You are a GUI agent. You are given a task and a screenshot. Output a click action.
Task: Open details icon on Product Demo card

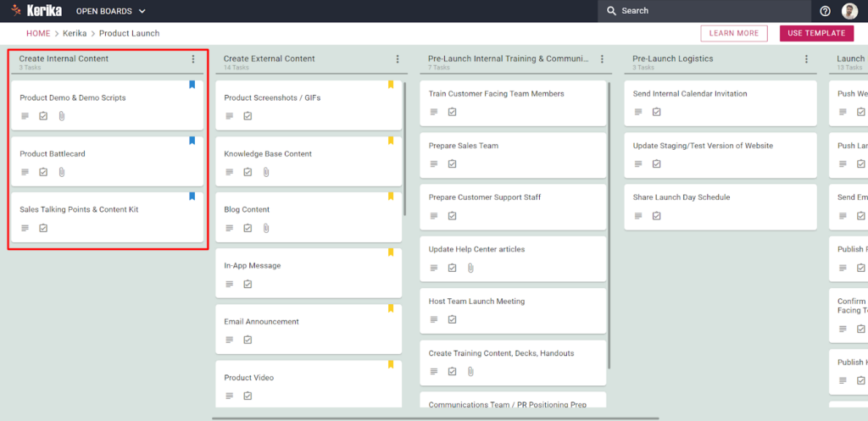click(x=25, y=116)
